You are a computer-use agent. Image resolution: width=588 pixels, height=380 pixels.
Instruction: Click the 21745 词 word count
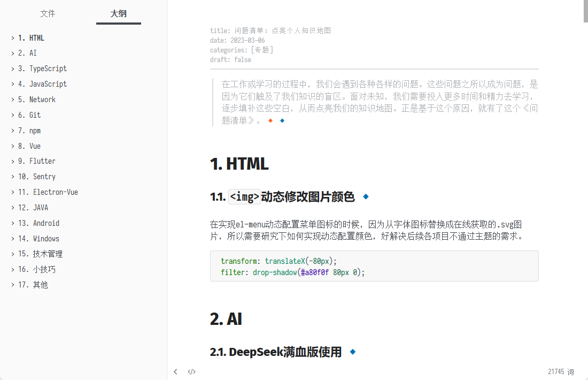point(560,371)
